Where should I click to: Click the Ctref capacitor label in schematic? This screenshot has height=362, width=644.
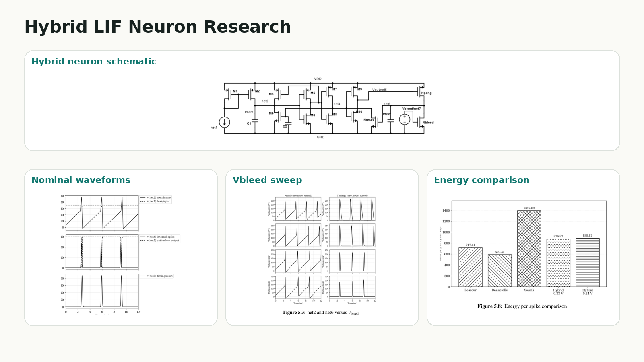386,114
